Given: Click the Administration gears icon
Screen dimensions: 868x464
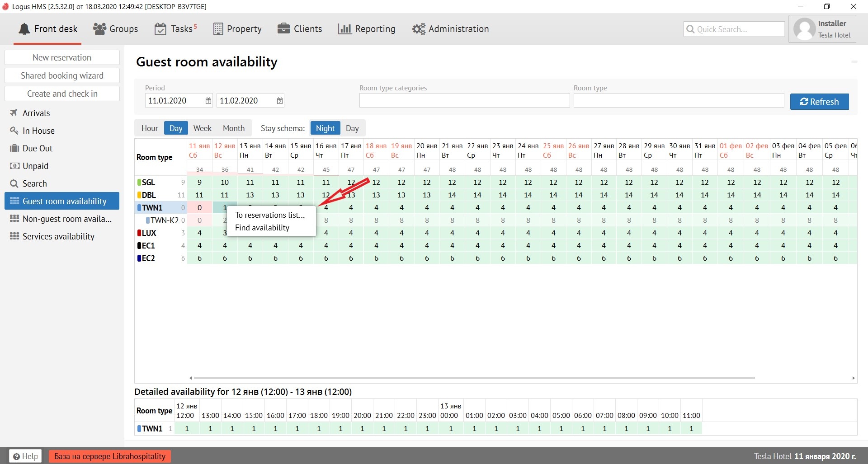Looking at the screenshot, I should point(419,29).
